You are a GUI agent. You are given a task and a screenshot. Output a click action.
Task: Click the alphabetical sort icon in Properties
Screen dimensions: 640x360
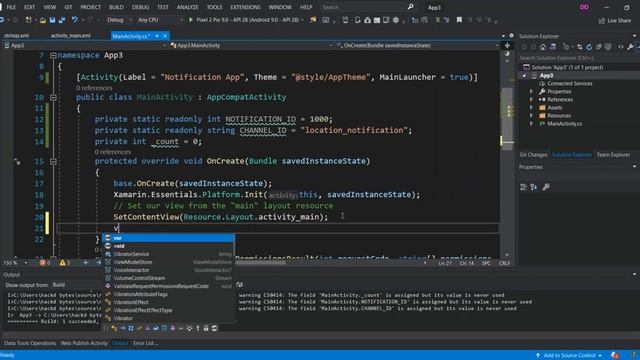click(x=534, y=187)
